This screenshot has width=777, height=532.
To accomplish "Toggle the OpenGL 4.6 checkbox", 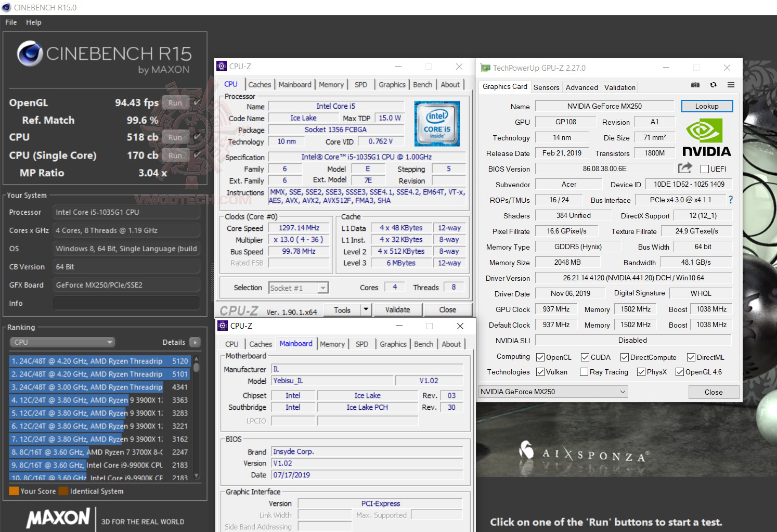I will 680,372.
